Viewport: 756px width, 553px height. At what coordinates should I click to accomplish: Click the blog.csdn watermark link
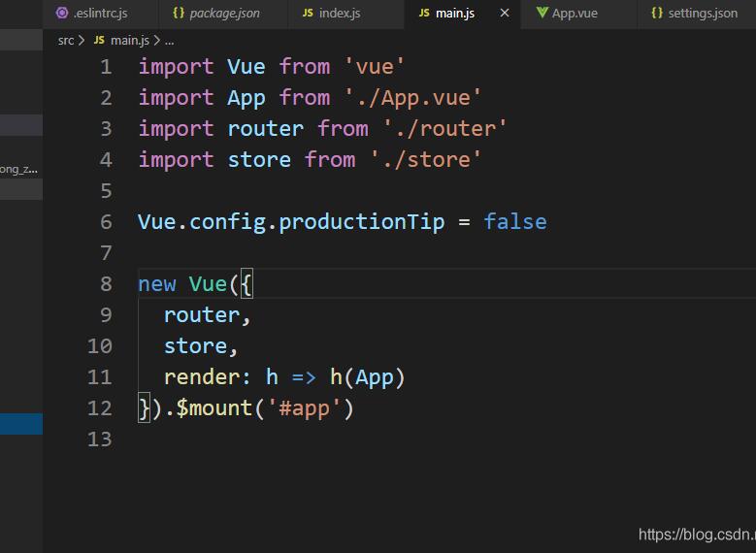(695, 535)
